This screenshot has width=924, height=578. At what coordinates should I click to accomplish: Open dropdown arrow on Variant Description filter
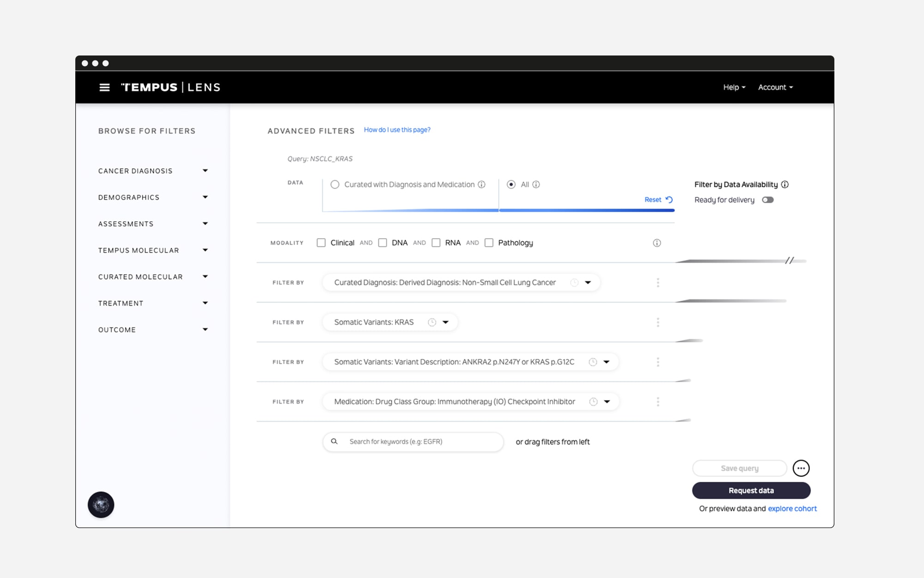click(x=607, y=362)
